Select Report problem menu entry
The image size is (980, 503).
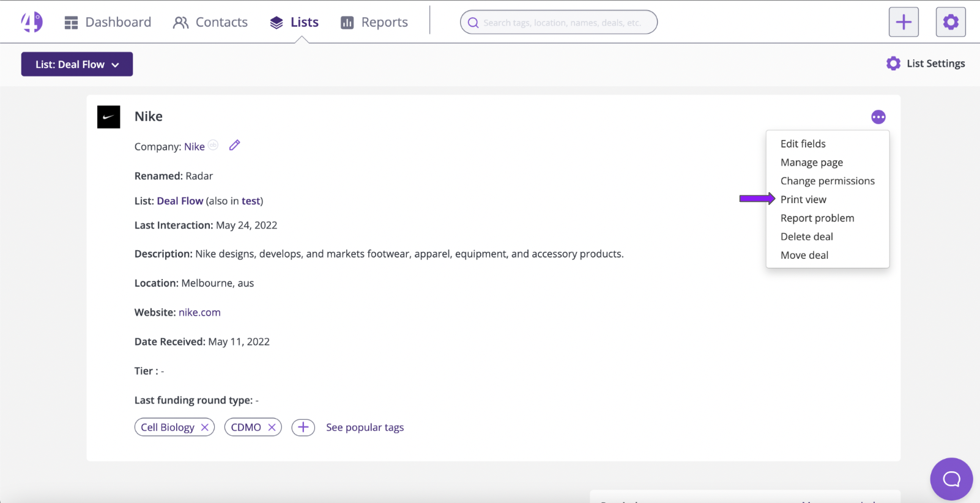click(x=817, y=218)
